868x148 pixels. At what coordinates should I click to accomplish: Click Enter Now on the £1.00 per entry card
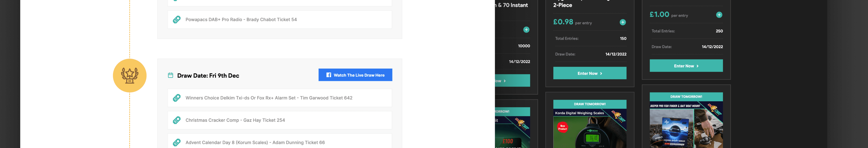[x=686, y=66]
